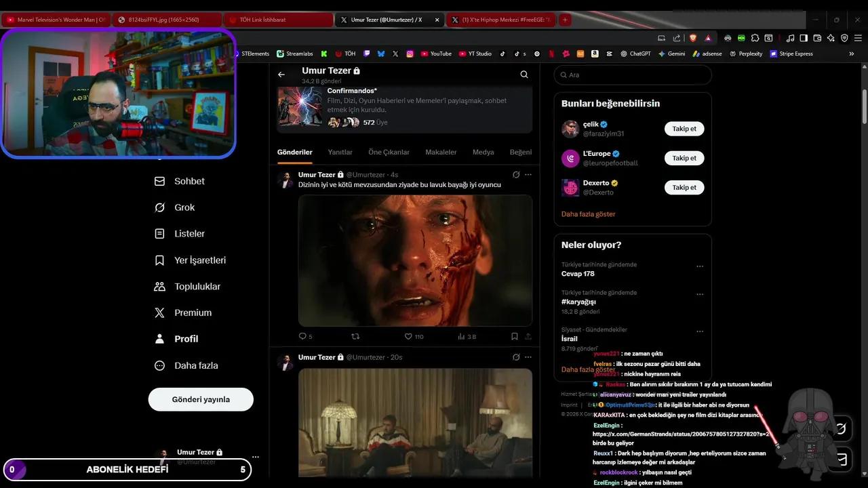This screenshot has height=488, width=868.
Task: Go back using the arrow beside Umur Tezer
Action: (281, 75)
